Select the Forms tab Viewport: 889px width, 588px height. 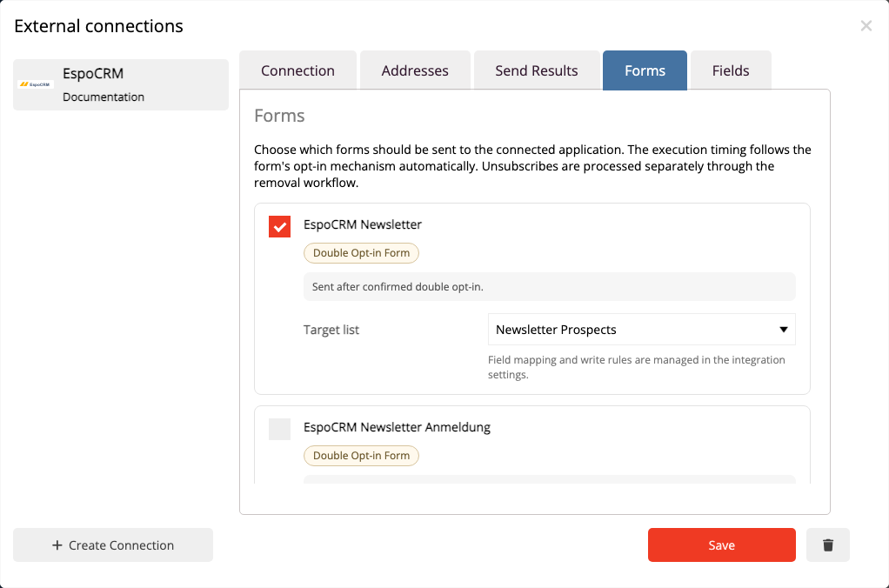coord(645,70)
